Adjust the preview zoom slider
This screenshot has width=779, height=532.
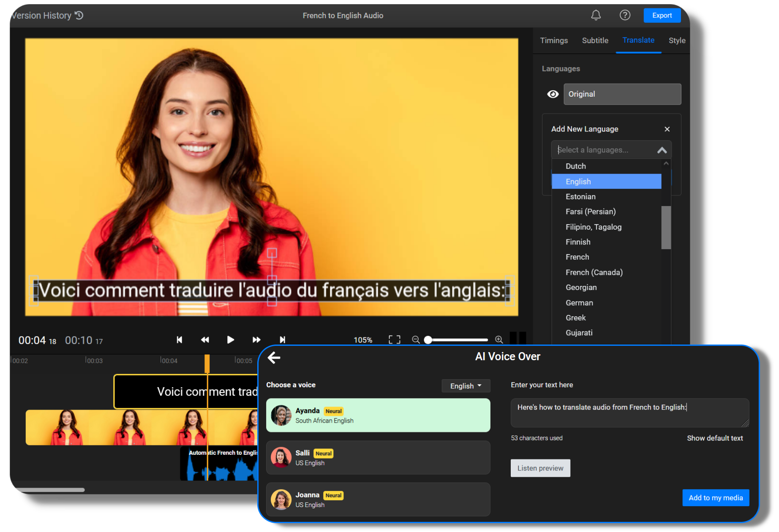coord(428,339)
